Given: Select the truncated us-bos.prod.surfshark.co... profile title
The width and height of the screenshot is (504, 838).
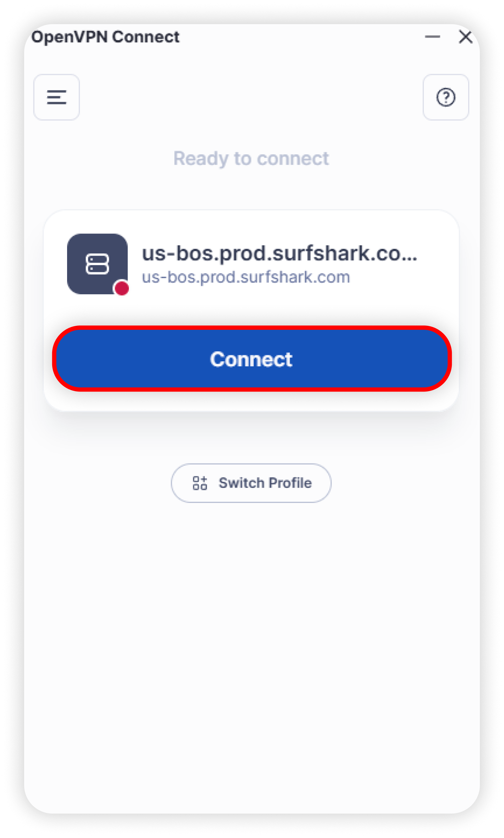Looking at the screenshot, I should 280,253.
